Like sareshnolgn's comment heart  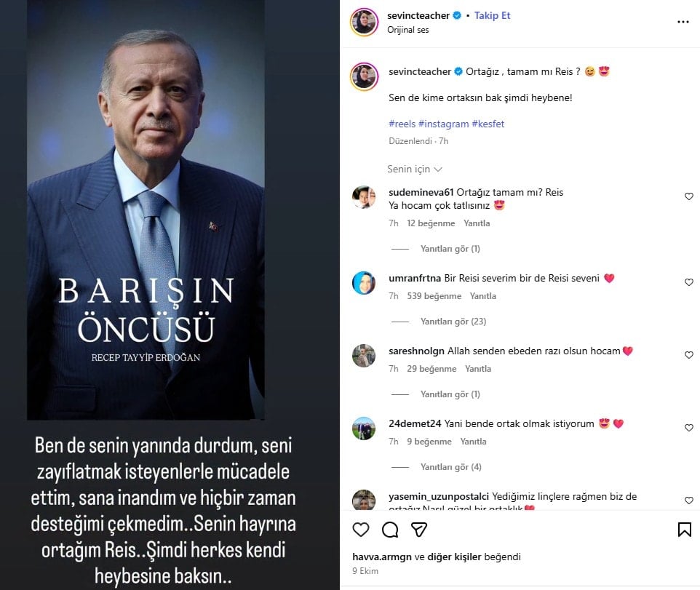point(689,355)
